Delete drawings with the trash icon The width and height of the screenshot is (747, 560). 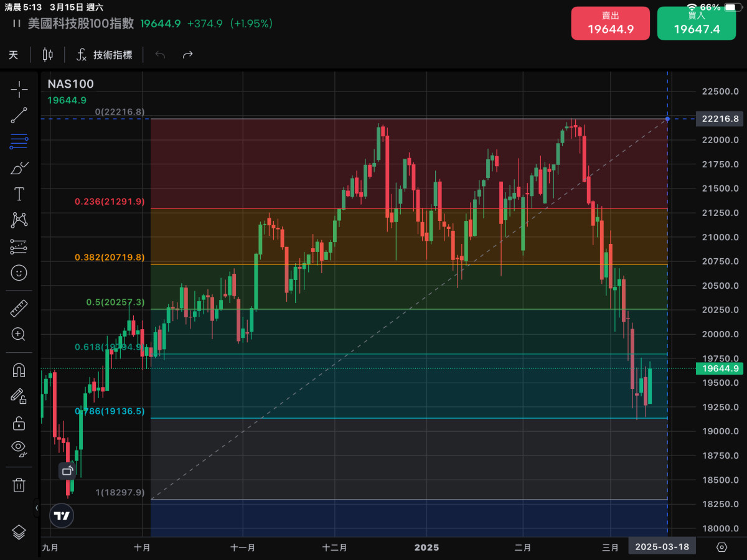(x=19, y=485)
